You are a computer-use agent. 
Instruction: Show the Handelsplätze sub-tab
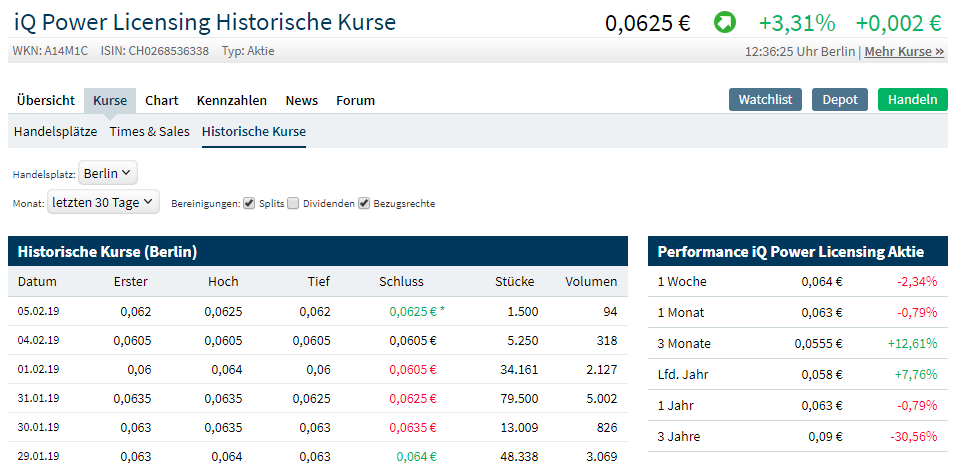pos(56,131)
